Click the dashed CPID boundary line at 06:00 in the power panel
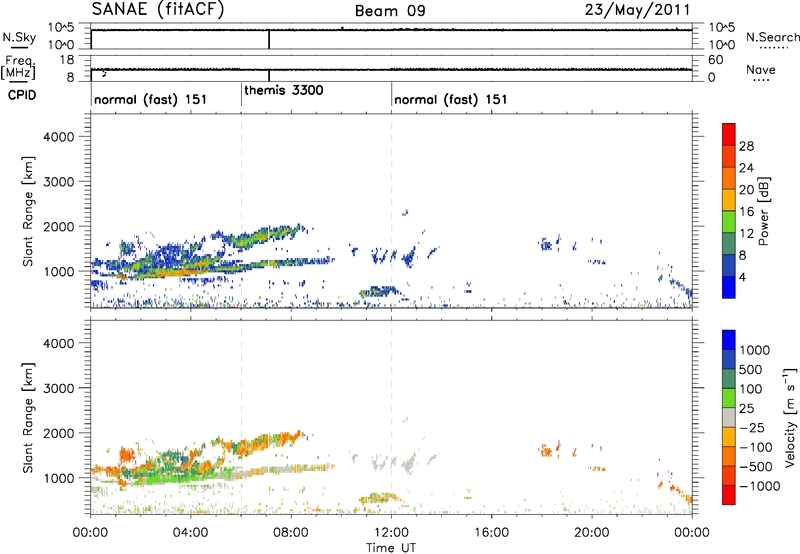The height and width of the screenshot is (554, 800). pos(241,210)
